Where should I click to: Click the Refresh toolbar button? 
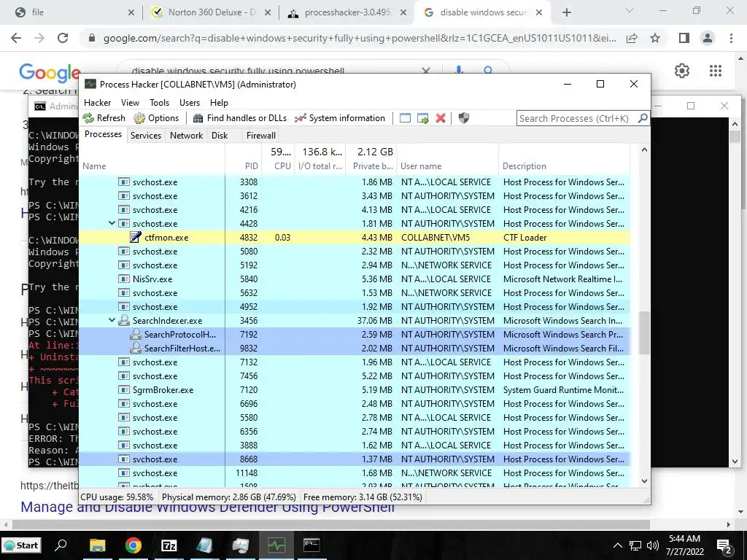click(x=104, y=118)
